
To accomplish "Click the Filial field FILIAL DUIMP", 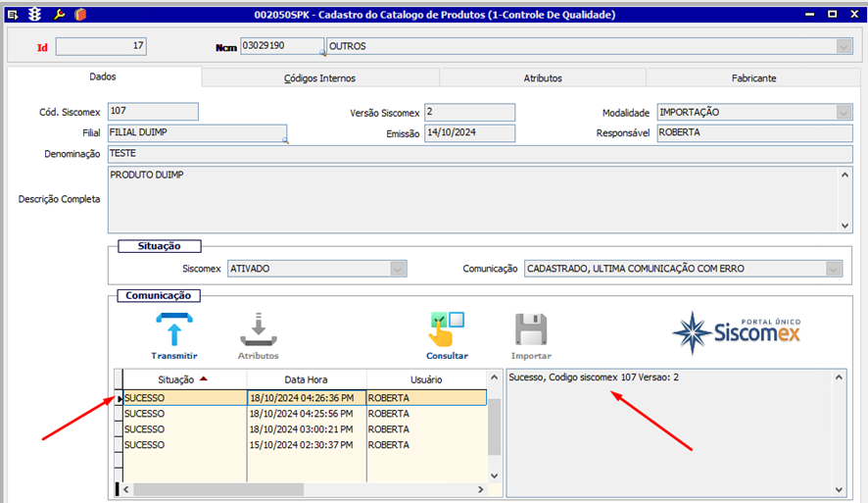I will tap(197, 133).
